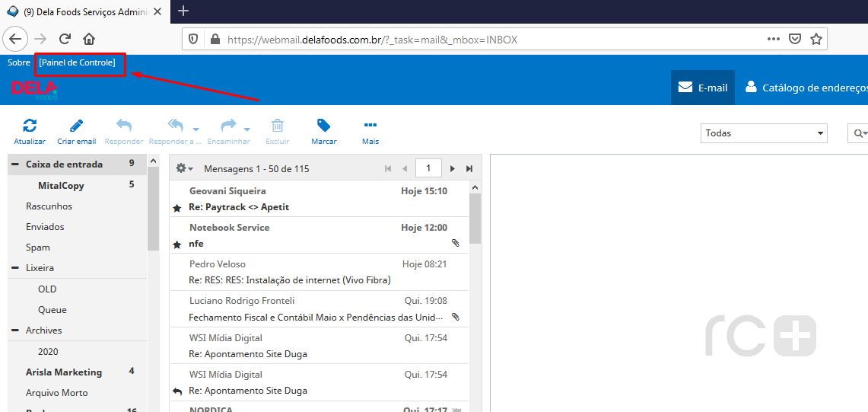Collapse the Lixeira folder tree
This screenshot has width=868, height=412.
tap(15, 268)
